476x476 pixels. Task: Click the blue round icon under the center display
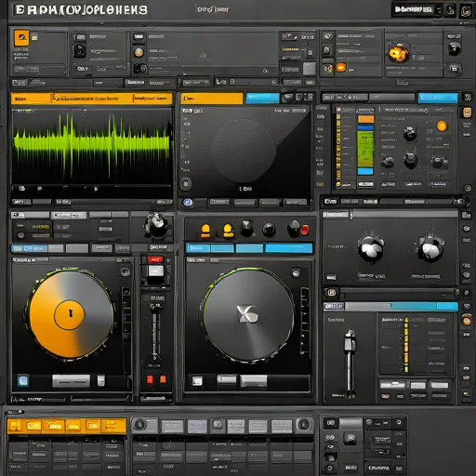click(187, 203)
